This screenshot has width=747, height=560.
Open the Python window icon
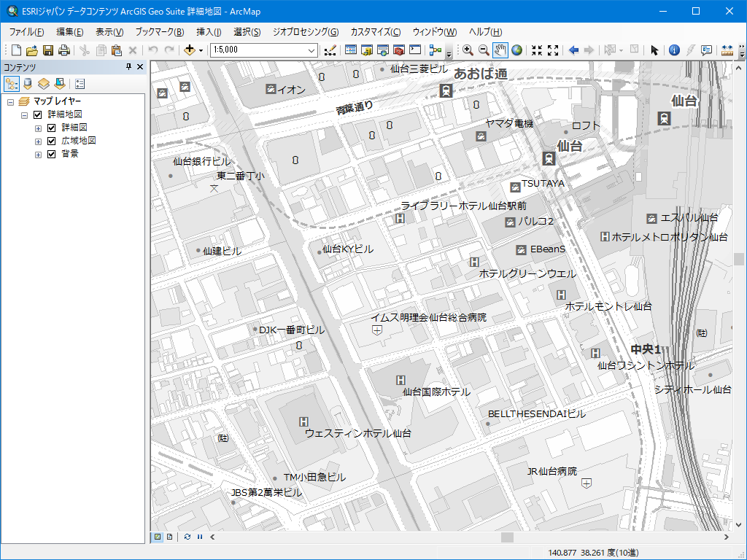click(415, 50)
